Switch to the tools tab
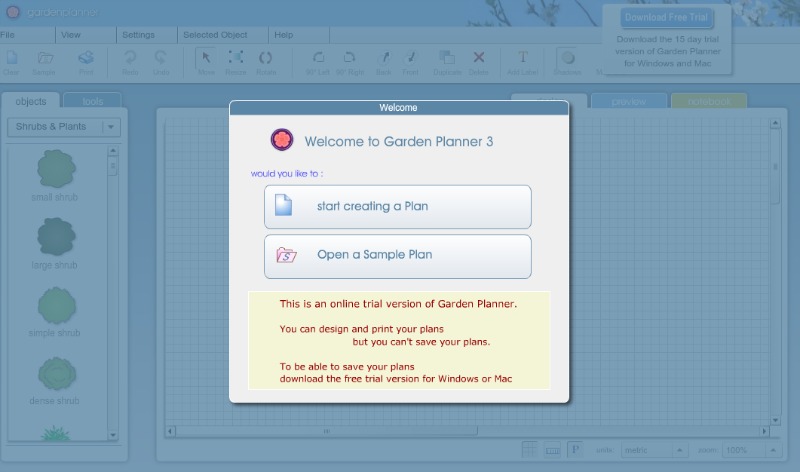800x472 pixels. 92,101
